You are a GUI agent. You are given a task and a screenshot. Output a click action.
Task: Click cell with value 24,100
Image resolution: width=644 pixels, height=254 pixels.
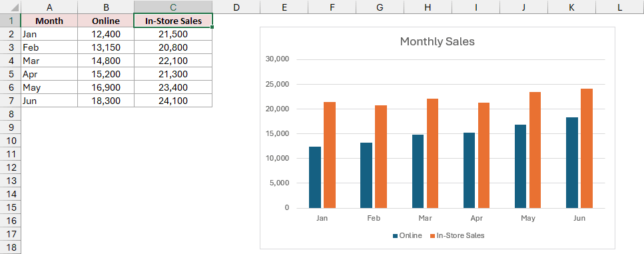pyautogui.click(x=173, y=101)
